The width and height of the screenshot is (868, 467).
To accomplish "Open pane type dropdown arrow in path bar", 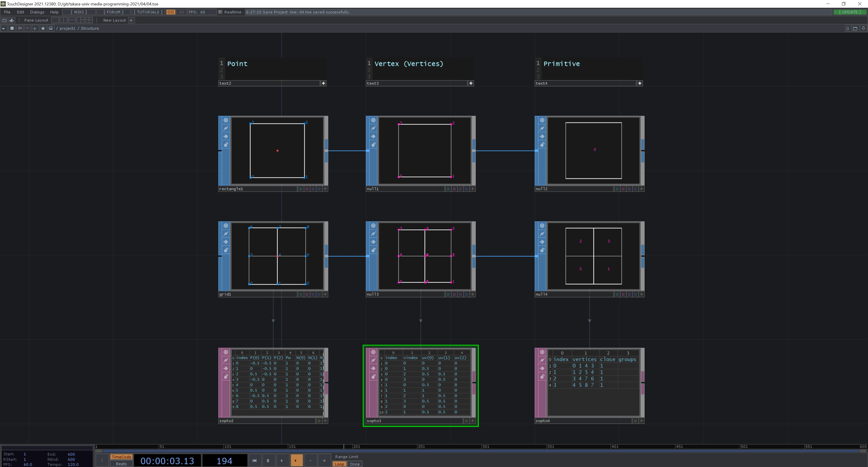I will tap(3, 28).
